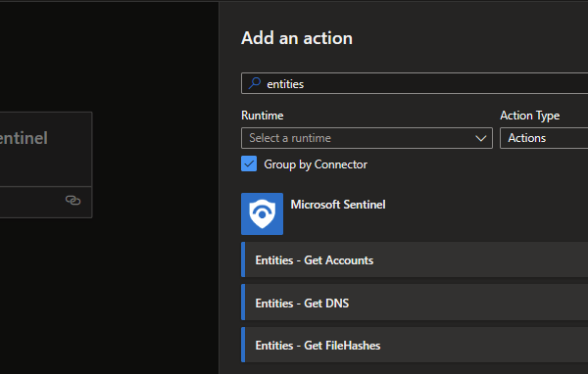588x374 pixels.
Task: Click the search magnifier icon
Action: tap(255, 83)
